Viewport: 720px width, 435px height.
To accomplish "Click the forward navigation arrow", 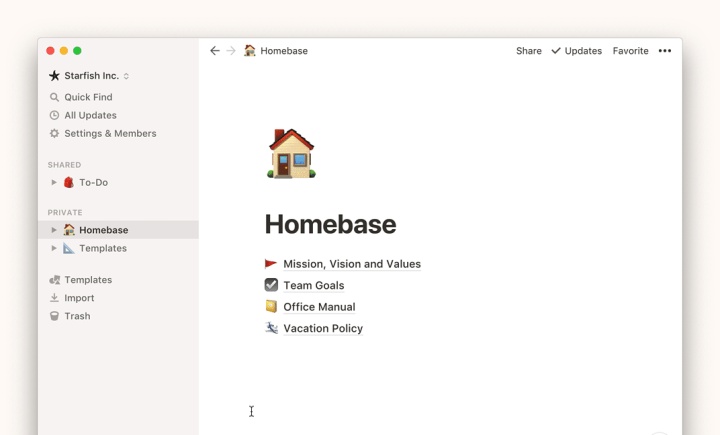I will (231, 51).
